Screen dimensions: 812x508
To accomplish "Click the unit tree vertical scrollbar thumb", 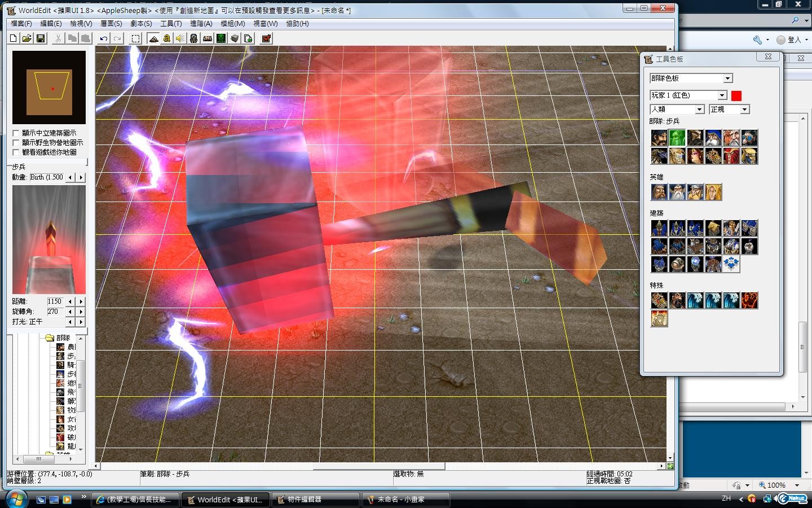I will click(x=81, y=386).
